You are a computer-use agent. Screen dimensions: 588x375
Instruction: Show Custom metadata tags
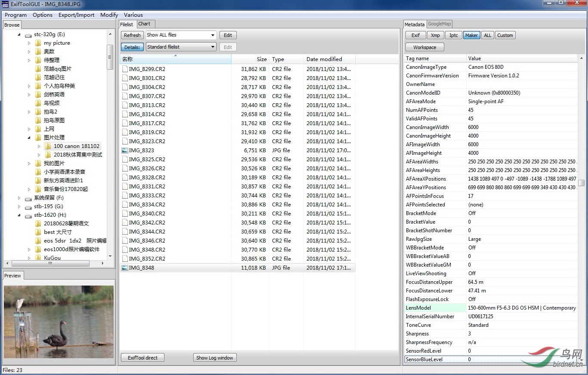pos(505,35)
